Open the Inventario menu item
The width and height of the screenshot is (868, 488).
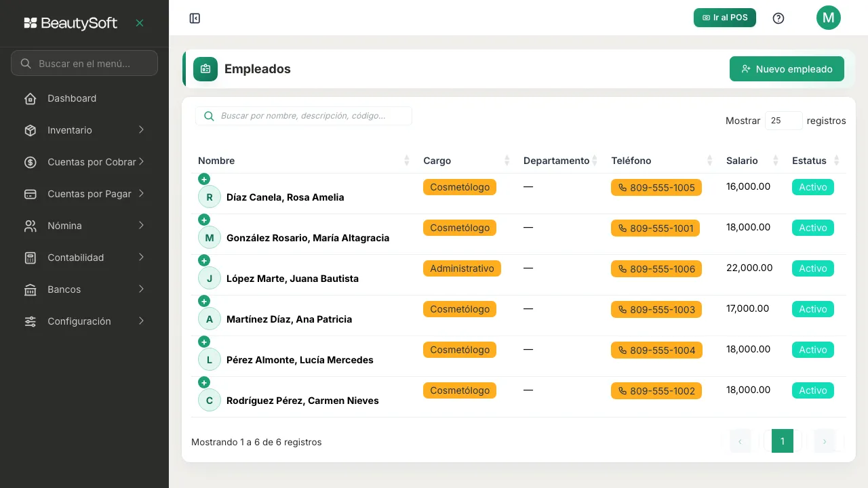pos(84,130)
